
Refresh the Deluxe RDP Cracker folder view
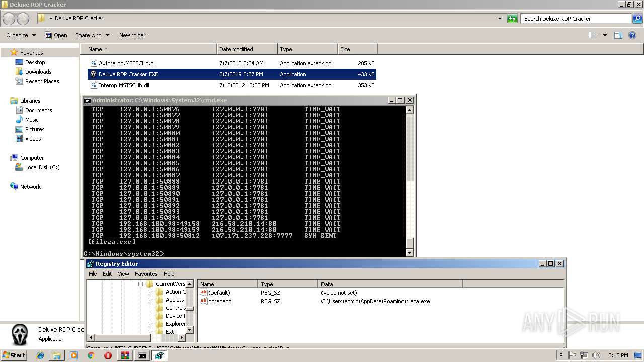(512, 19)
